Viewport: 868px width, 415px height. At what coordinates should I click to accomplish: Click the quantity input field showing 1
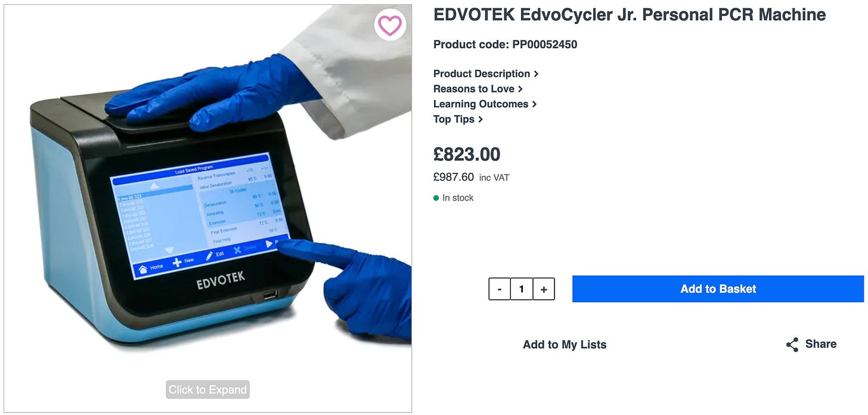tap(522, 289)
